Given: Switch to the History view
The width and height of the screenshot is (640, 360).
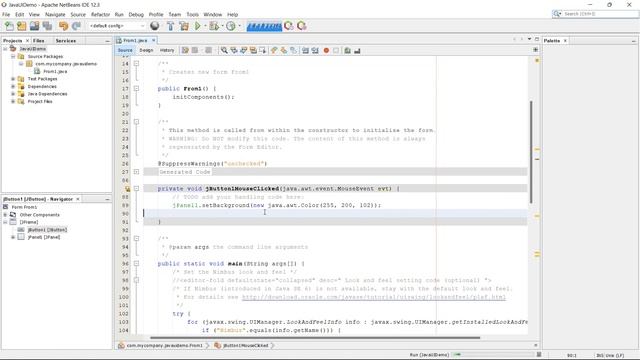Looking at the screenshot, I should 167,50.
